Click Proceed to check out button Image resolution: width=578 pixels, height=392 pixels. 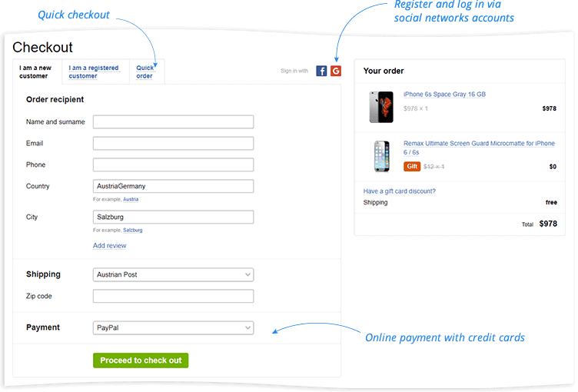point(141,360)
